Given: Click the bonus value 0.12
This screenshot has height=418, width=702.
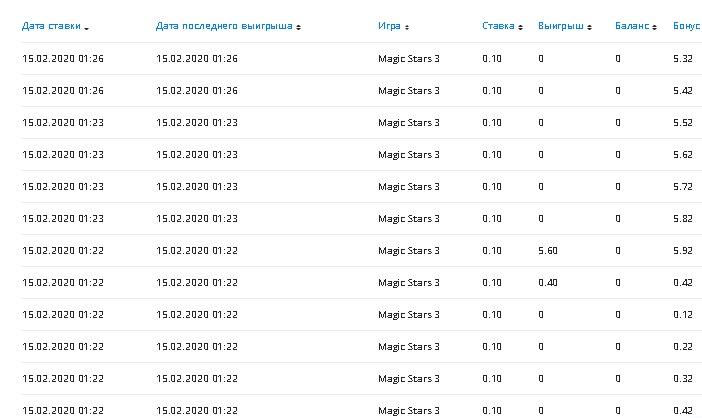Looking at the screenshot, I should pos(683,315).
